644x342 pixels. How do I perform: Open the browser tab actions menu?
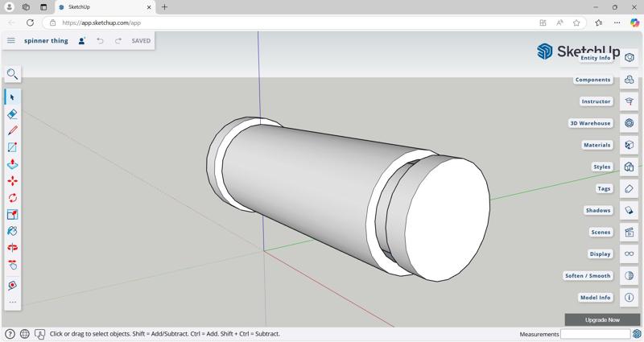tap(43, 7)
